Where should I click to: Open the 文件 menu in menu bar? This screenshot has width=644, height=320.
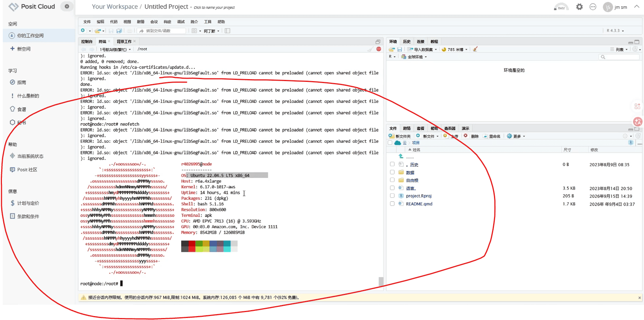point(87,22)
